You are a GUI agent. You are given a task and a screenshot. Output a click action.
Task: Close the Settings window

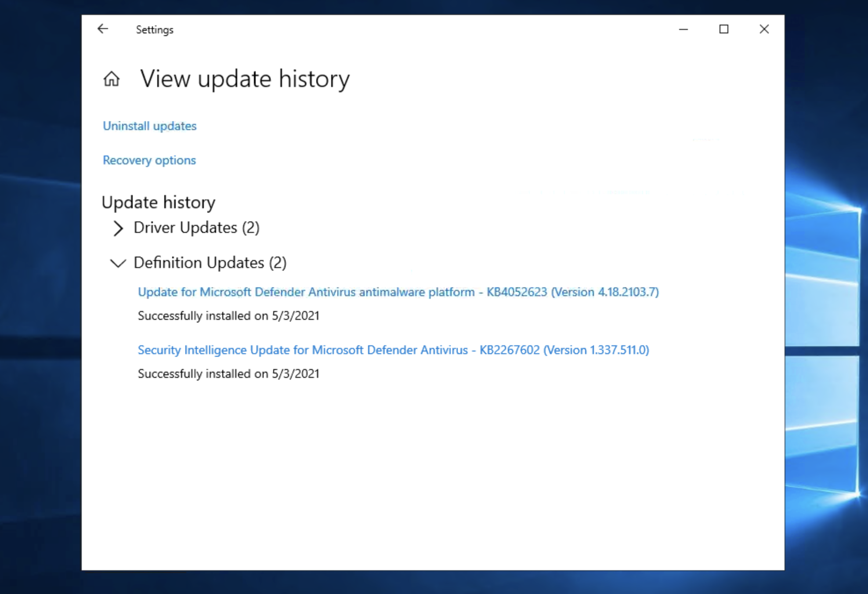764,29
